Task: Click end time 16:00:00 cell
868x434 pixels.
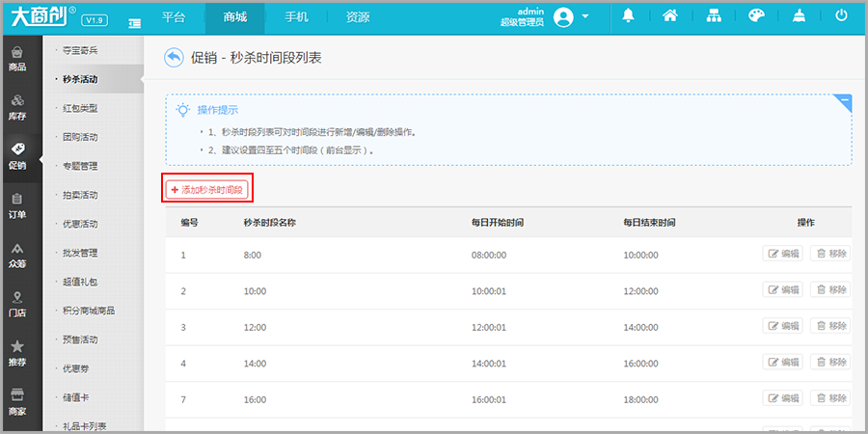Action: (x=640, y=364)
